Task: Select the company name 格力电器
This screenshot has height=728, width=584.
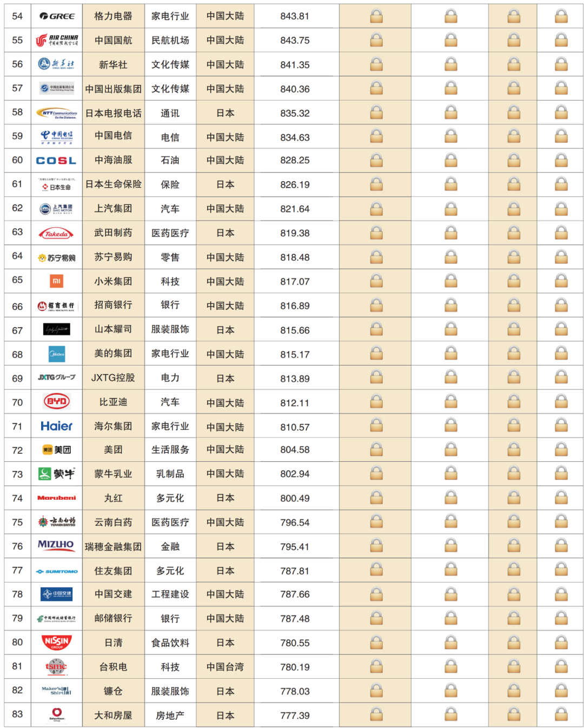Action: [113, 16]
